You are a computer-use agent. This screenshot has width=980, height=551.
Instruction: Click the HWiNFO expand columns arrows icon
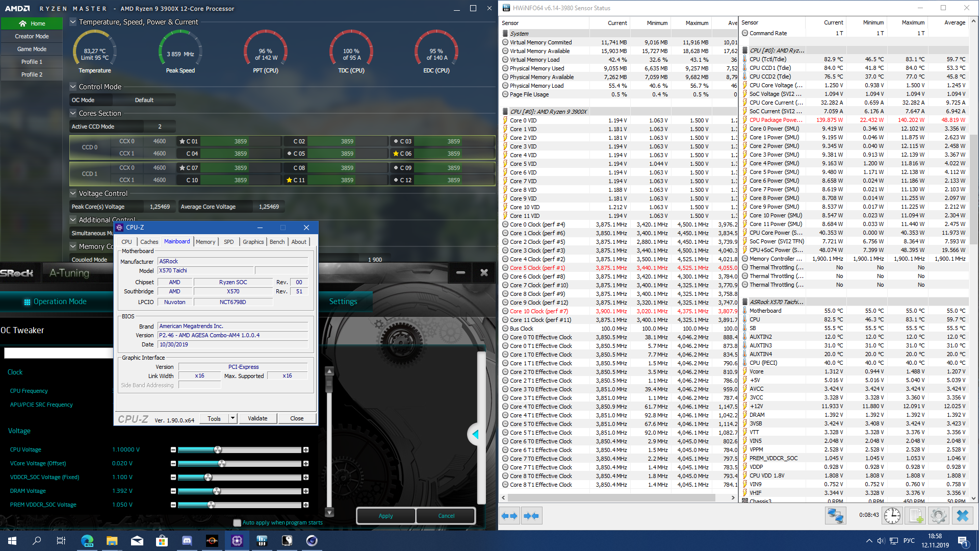tap(509, 516)
